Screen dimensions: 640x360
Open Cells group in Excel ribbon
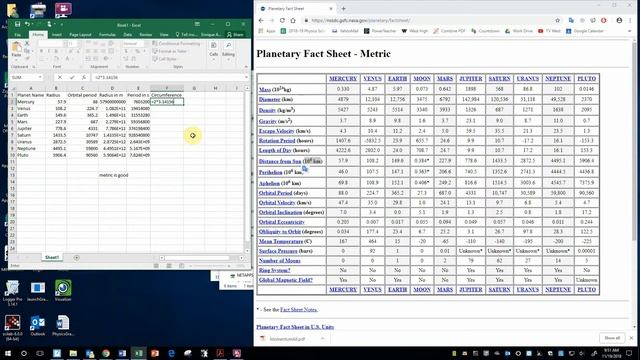(213, 49)
